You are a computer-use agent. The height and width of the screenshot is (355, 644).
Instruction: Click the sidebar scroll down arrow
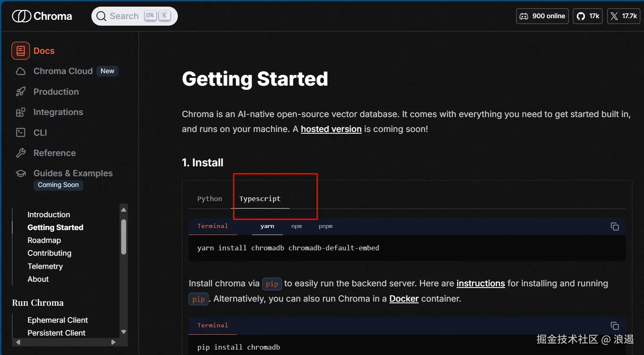(124, 332)
